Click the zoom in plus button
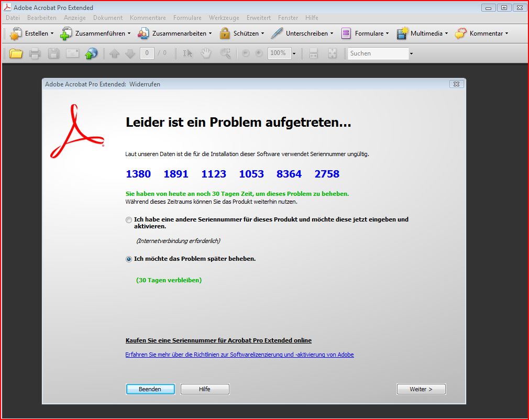This screenshot has height=420, width=529. 259,53
